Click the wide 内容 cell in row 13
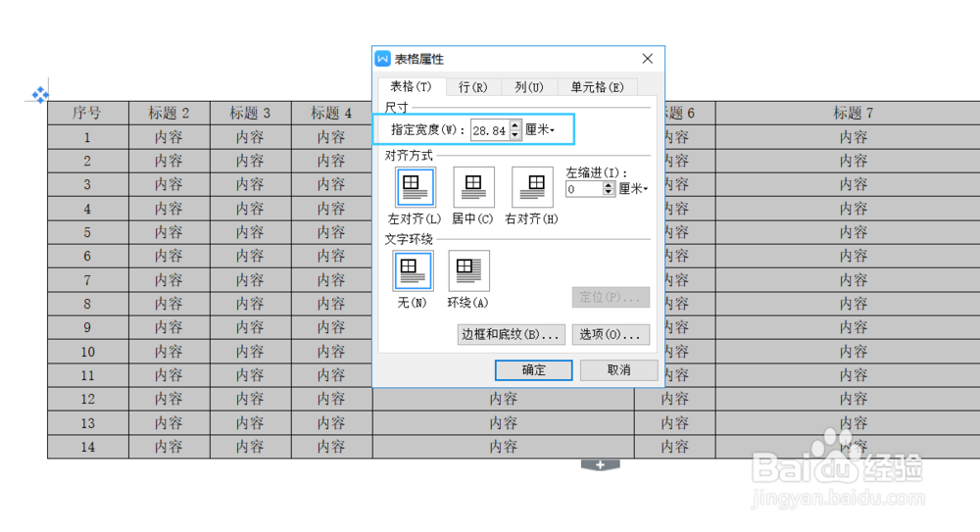The width and height of the screenshot is (980, 532). click(x=503, y=423)
